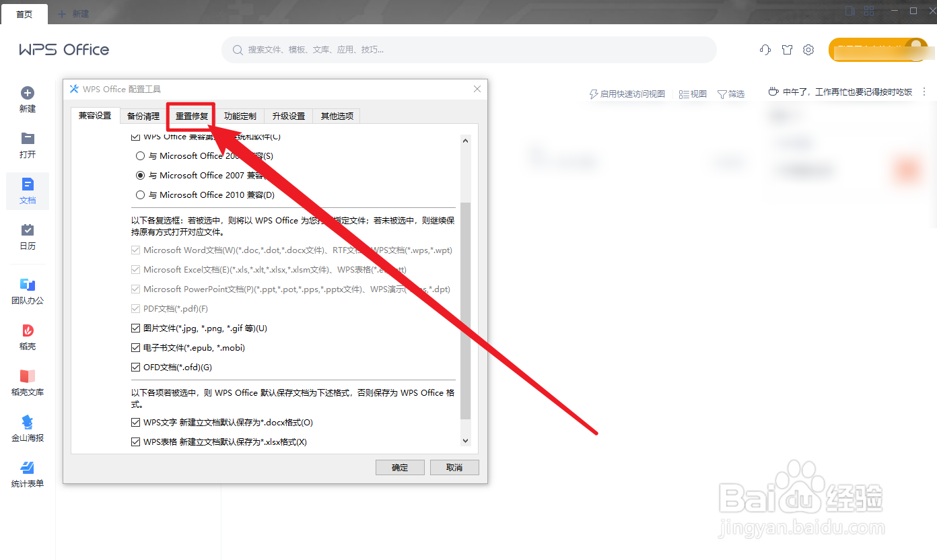Click the scrollbar down arrow in dialog
Image resolution: width=937 pixels, height=560 pixels.
click(x=465, y=440)
